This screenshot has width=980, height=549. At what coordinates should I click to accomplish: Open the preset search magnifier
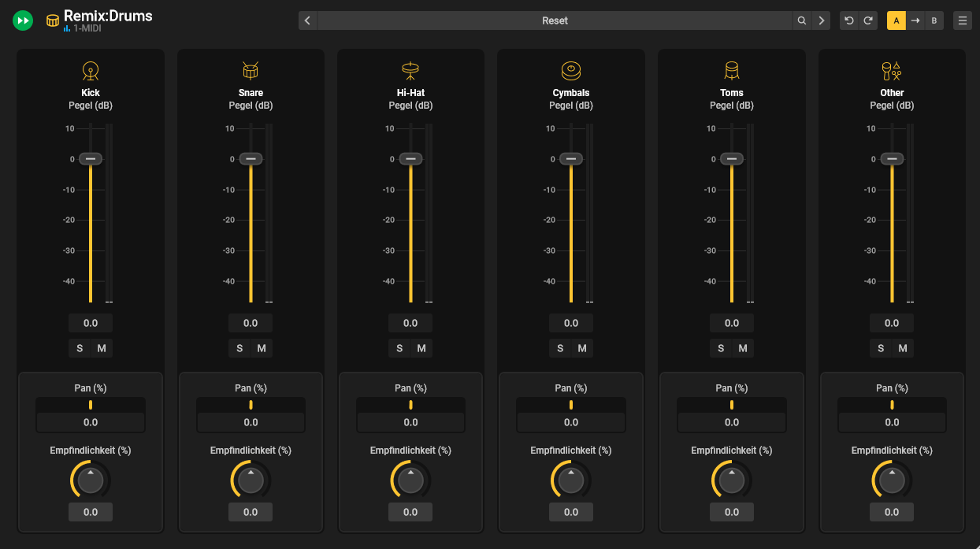(x=802, y=20)
